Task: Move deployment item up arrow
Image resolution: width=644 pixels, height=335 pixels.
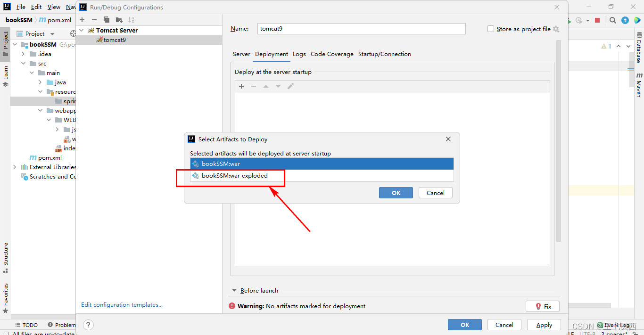Action: [266, 86]
